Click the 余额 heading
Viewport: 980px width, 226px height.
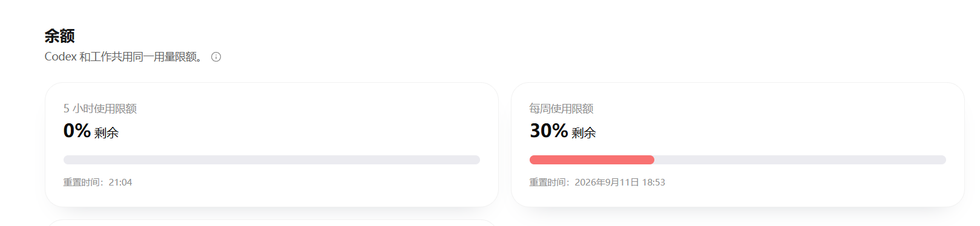59,36
